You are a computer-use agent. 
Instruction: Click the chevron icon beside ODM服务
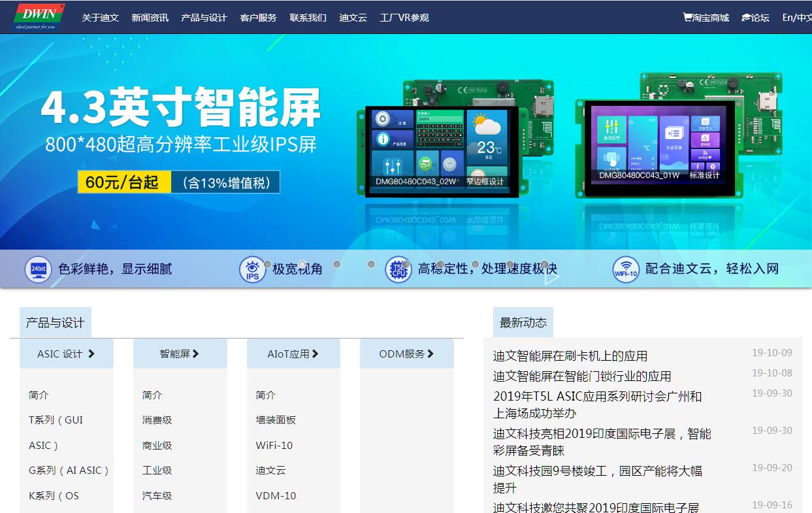(x=430, y=354)
